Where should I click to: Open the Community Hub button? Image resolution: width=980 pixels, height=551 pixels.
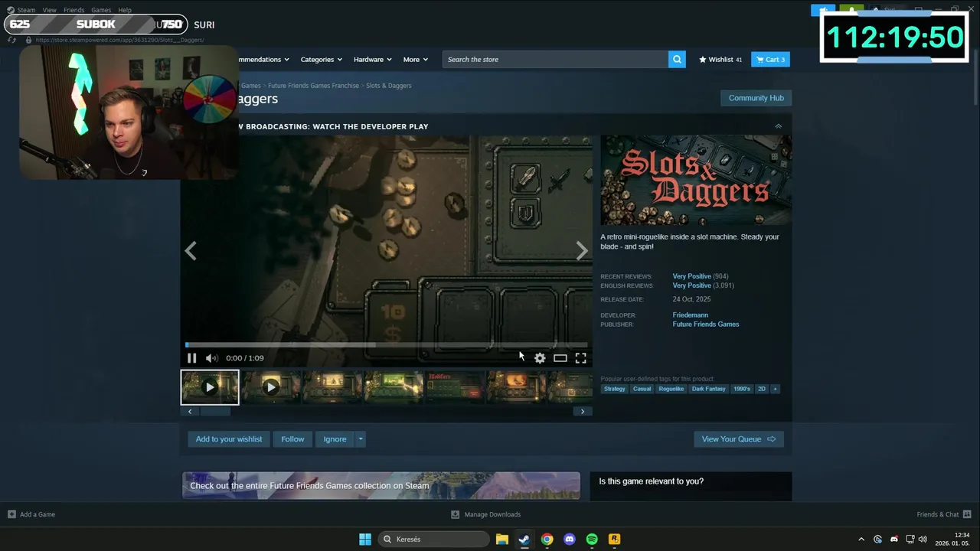pyautogui.click(x=756, y=98)
